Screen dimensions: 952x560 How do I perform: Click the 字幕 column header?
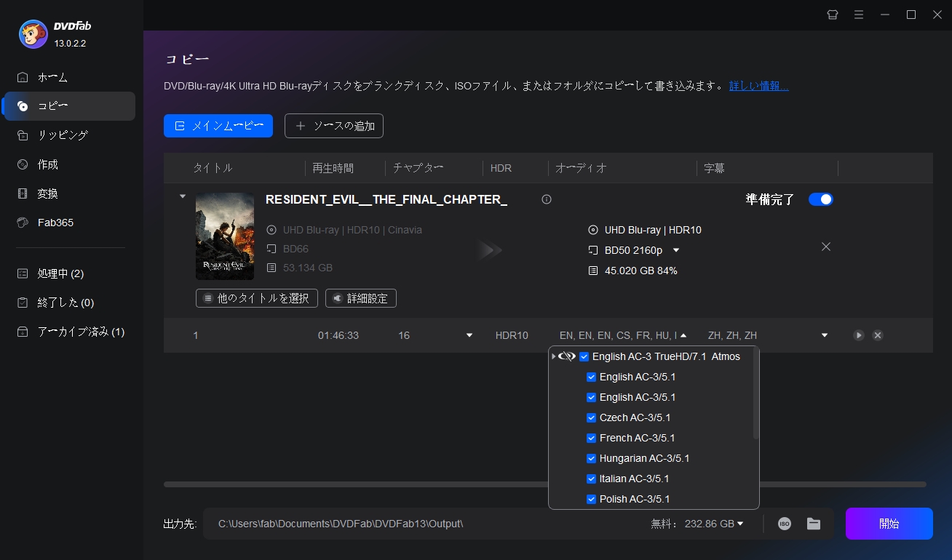tap(714, 168)
